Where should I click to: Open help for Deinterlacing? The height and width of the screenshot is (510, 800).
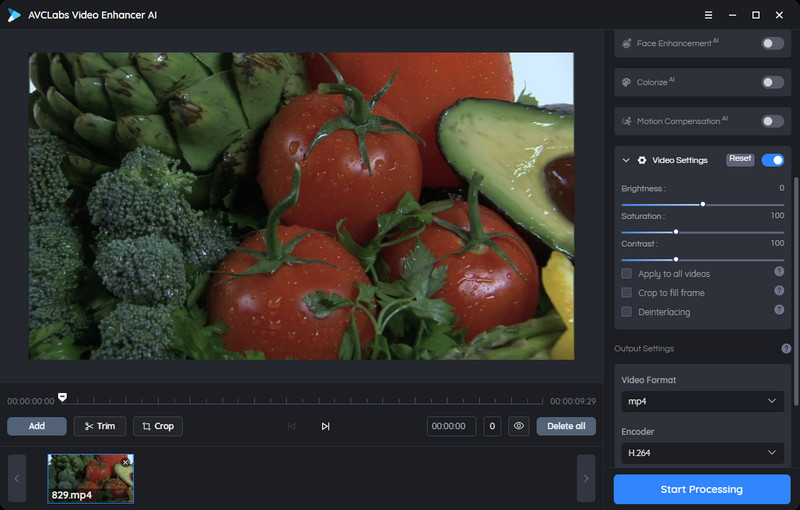(779, 310)
